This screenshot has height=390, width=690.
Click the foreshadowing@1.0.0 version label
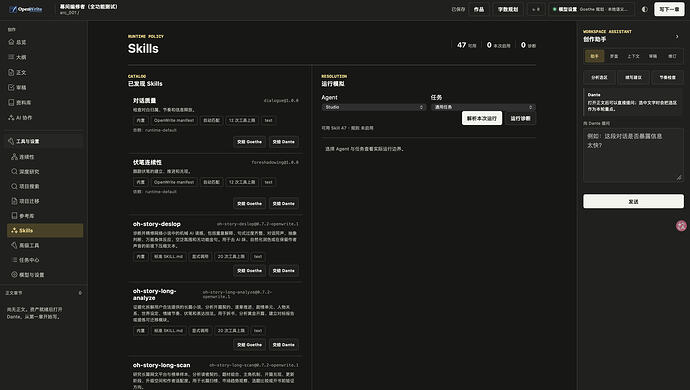coord(275,162)
